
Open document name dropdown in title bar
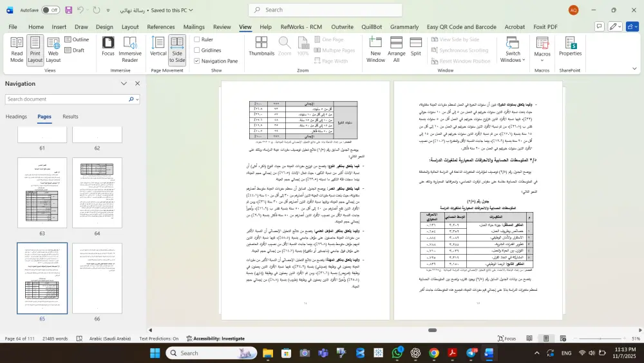click(191, 10)
